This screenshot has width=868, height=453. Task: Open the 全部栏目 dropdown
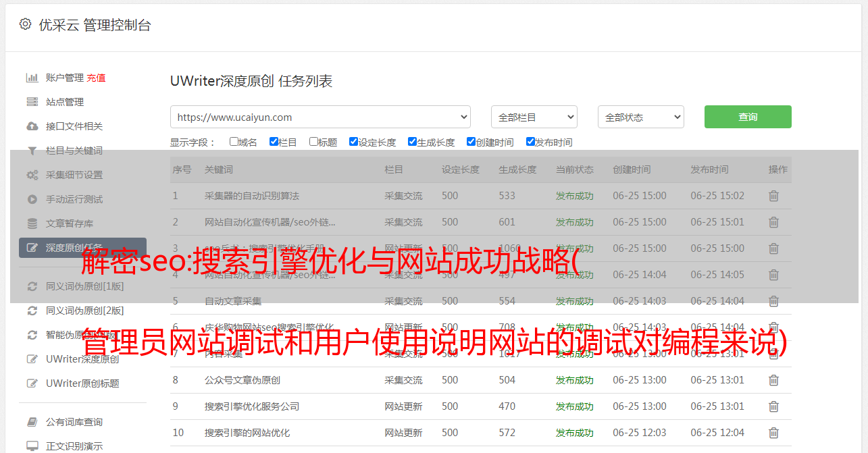coord(534,117)
